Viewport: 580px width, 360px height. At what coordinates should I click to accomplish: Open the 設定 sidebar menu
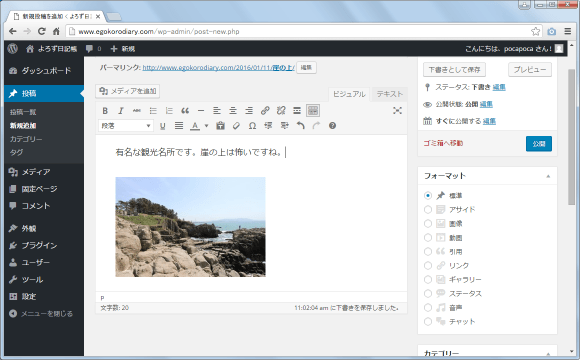(44, 296)
